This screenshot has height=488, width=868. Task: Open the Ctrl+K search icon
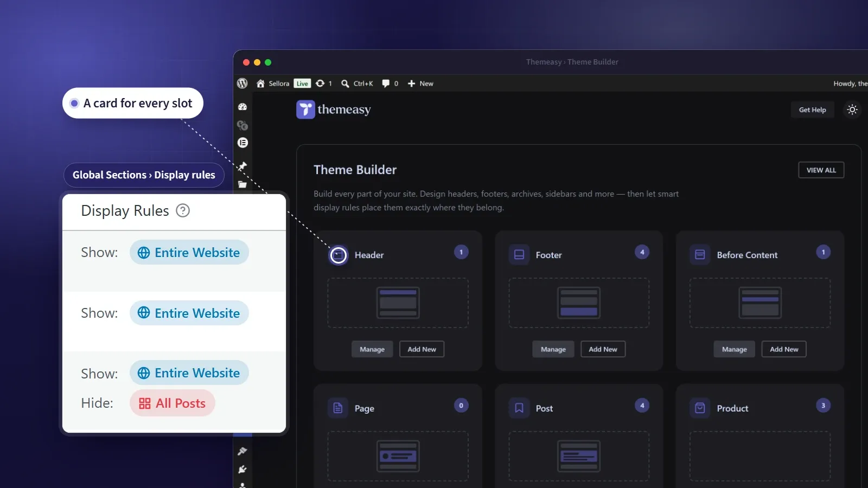click(x=345, y=84)
